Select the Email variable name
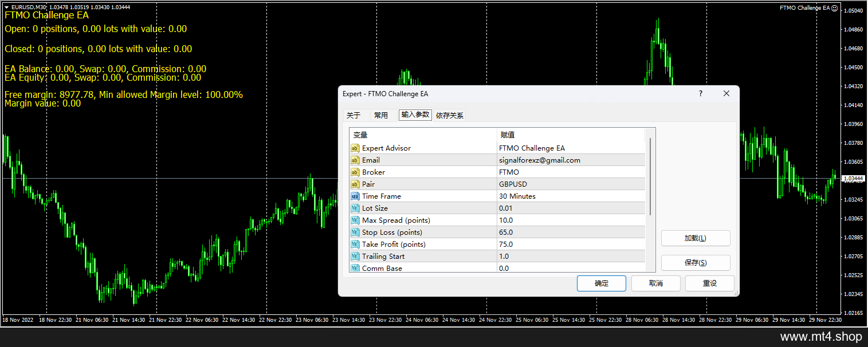The height and width of the screenshot is (347, 868). click(x=371, y=160)
